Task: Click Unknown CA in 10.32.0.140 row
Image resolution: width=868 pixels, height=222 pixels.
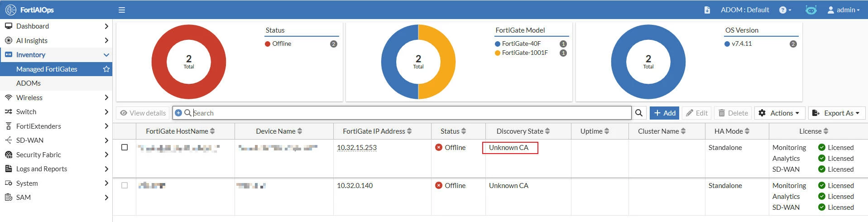Action: [508, 186]
